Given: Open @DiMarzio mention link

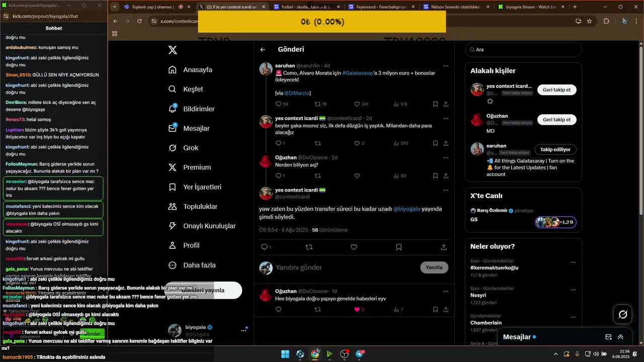Looking at the screenshot, I should click(x=297, y=93).
